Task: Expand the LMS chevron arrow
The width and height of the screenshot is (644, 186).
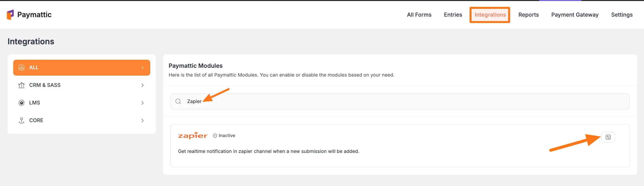Action: pos(142,103)
